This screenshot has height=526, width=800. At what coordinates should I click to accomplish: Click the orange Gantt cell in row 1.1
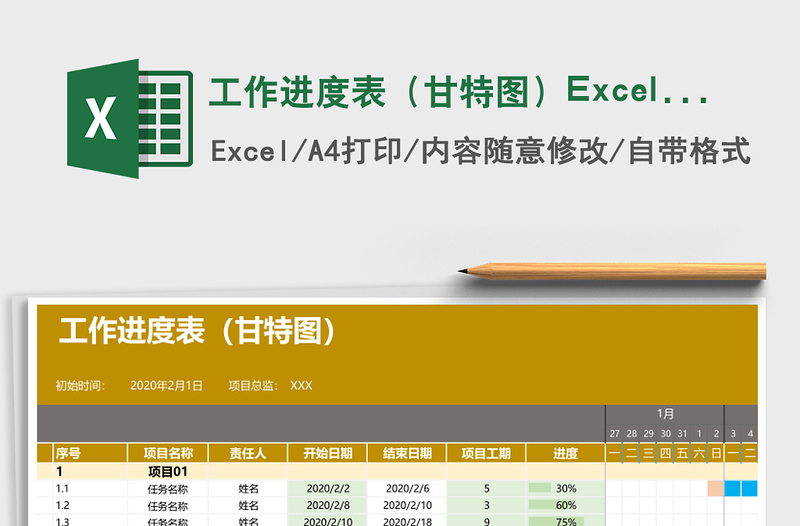715,489
